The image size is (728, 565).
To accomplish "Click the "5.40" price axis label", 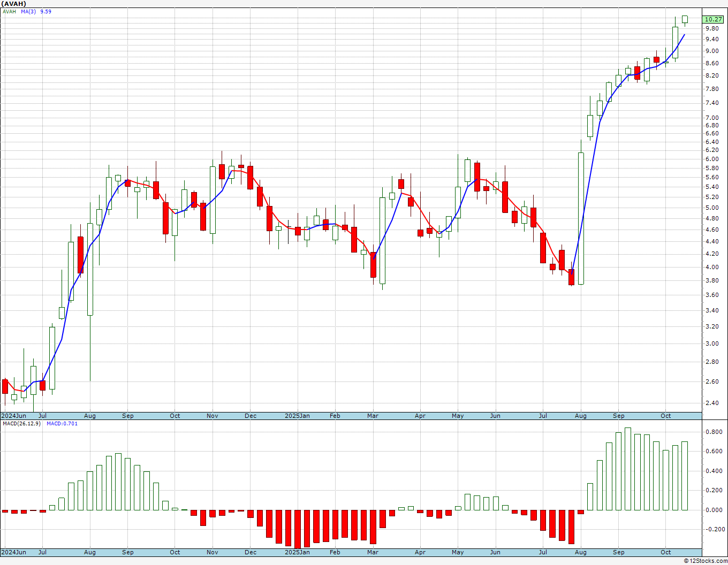I will pyautogui.click(x=712, y=187).
